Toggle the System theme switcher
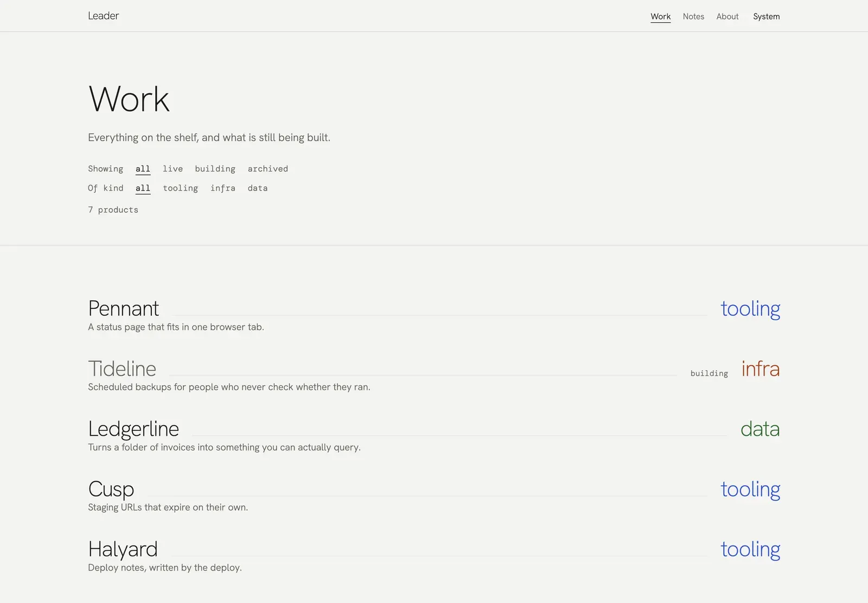Viewport: 868px width, 603px height. point(766,16)
